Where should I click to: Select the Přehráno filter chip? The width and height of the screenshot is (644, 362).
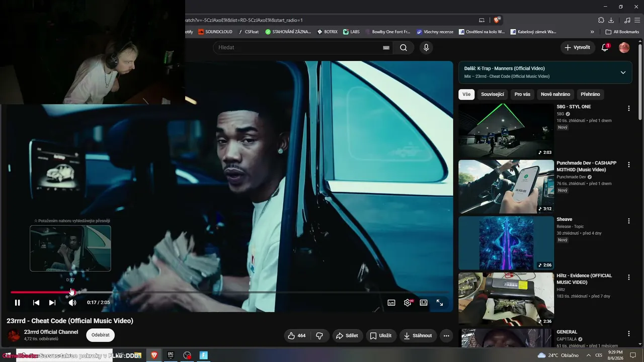(x=590, y=94)
